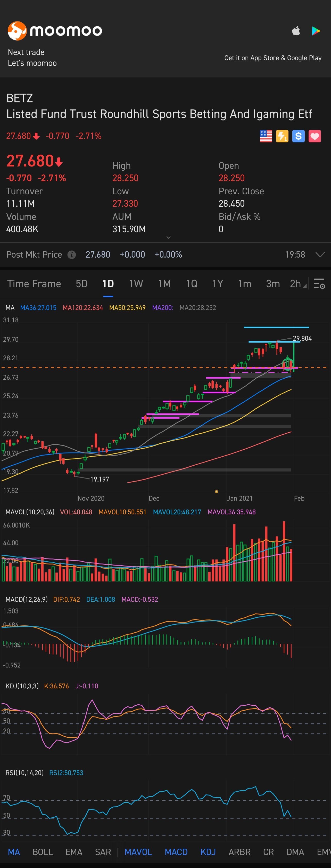
Task: Select the 1W time frame
Action: (x=136, y=284)
